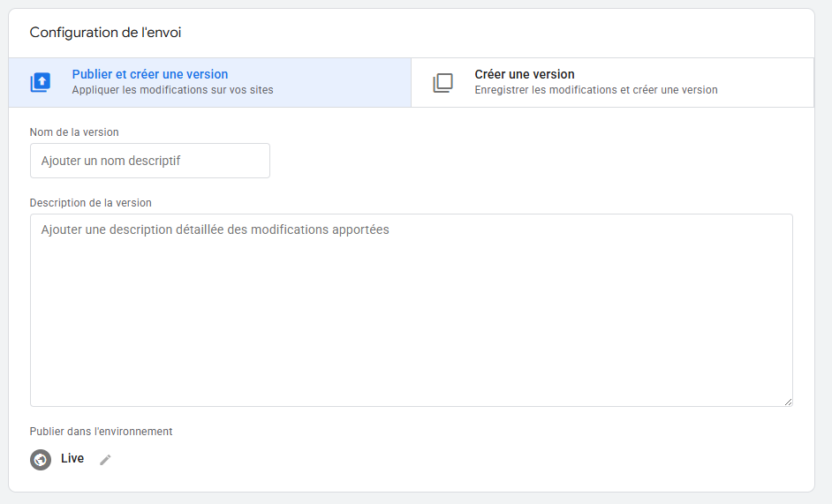Viewport: 832px width, 504px height.
Task: Click the publish upload icon
Action: click(41, 82)
